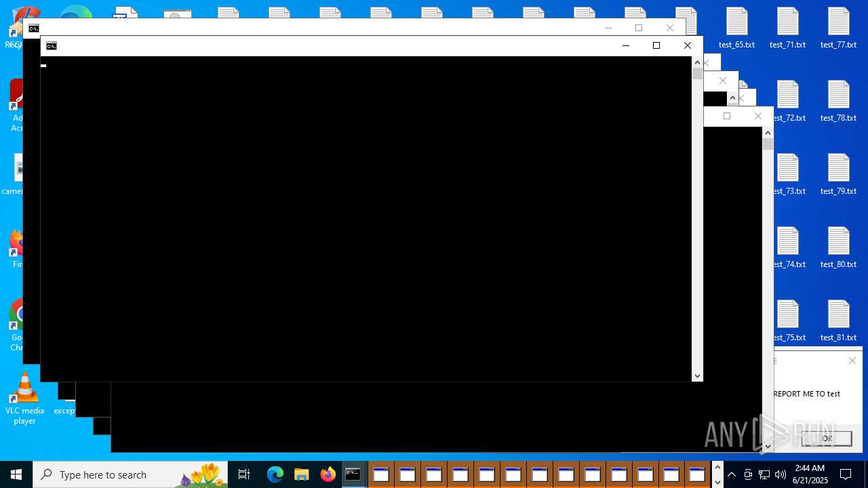Maximize the console window directly behind the front one

click(x=638, y=28)
